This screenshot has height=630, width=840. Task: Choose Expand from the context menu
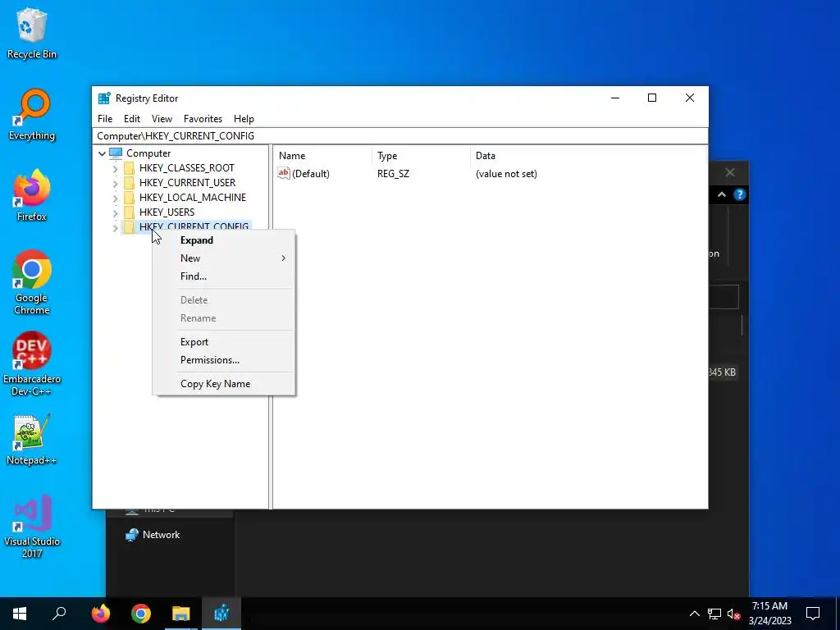224,240
